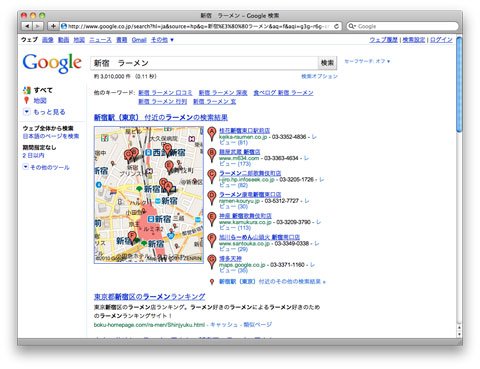Click list marker D pin

click(212, 198)
